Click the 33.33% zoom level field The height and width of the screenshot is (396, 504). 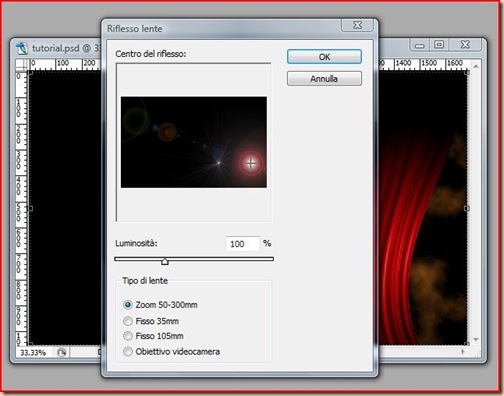pyautogui.click(x=33, y=353)
